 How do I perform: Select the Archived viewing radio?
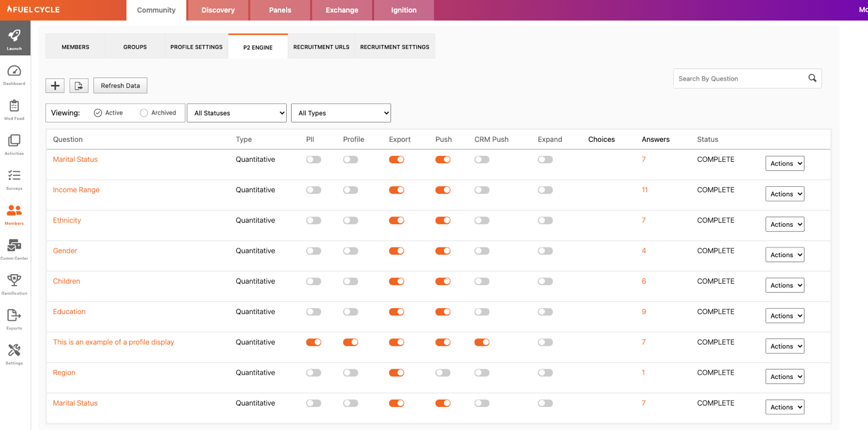coord(144,113)
